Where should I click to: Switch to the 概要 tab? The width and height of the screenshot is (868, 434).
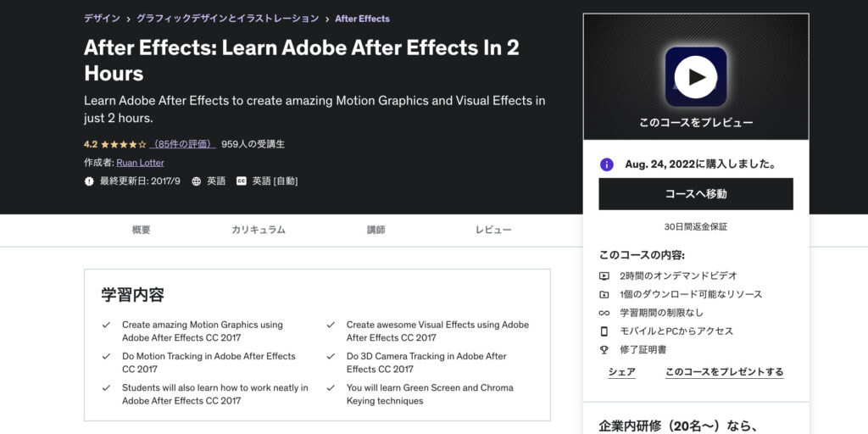(x=142, y=231)
